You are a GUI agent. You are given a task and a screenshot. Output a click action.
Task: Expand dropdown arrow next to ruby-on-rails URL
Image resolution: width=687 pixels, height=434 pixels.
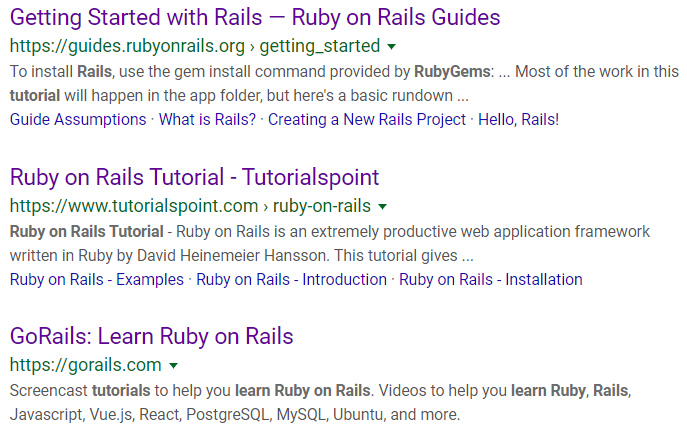point(382,207)
